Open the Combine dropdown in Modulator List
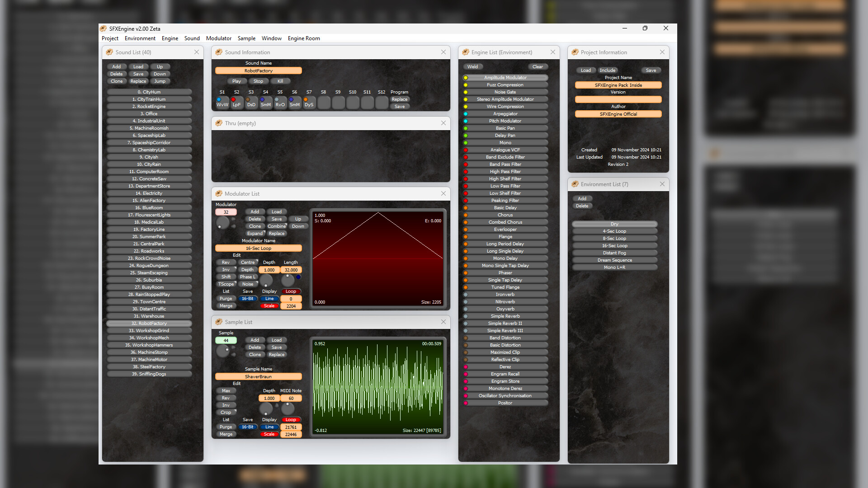The image size is (868, 488). click(277, 226)
